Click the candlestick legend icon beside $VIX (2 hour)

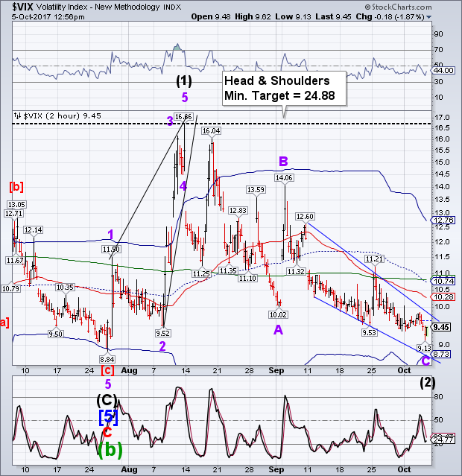(x=16, y=115)
